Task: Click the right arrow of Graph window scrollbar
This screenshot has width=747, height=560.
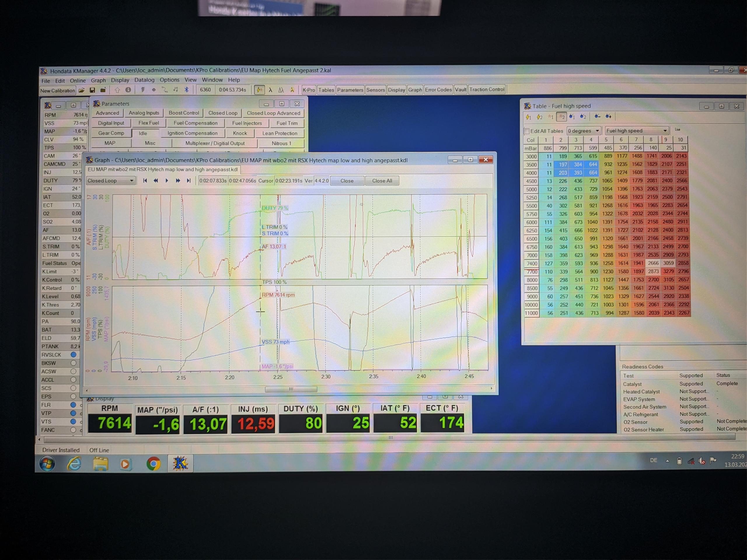Action: coord(491,389)
